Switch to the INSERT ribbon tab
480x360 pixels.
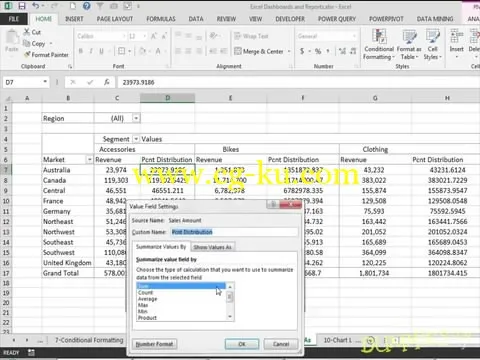click(74, 19)
